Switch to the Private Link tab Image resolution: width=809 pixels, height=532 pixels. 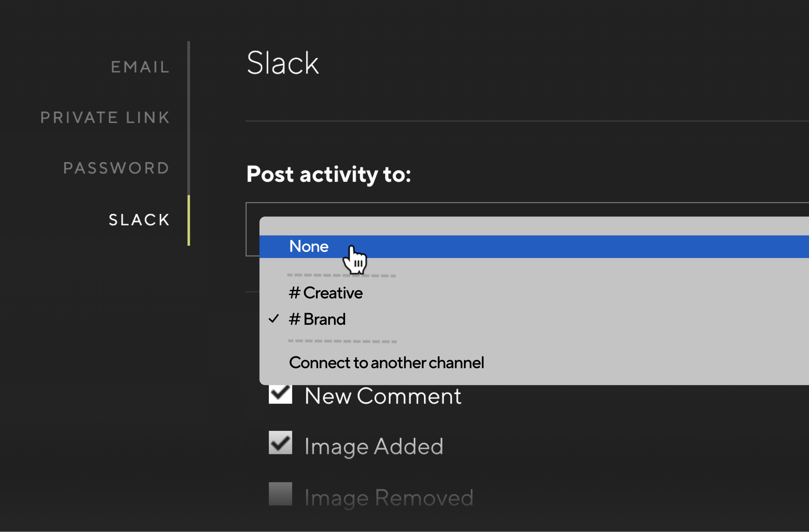[x=105, y=118]
